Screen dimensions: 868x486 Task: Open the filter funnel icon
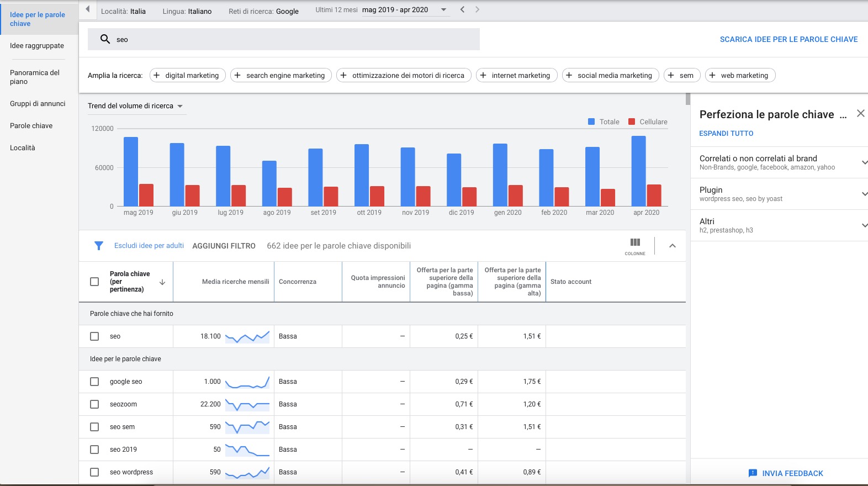[99, 246]
